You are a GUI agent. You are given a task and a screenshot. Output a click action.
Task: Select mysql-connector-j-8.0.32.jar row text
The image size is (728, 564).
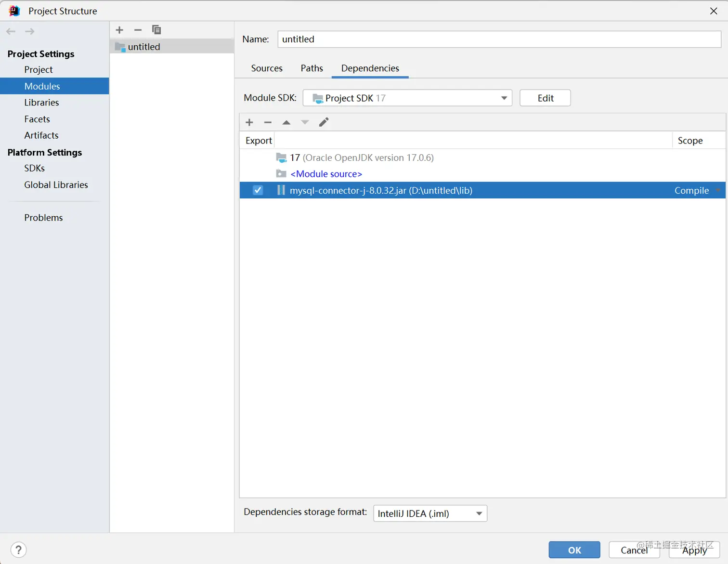point(381,190)
